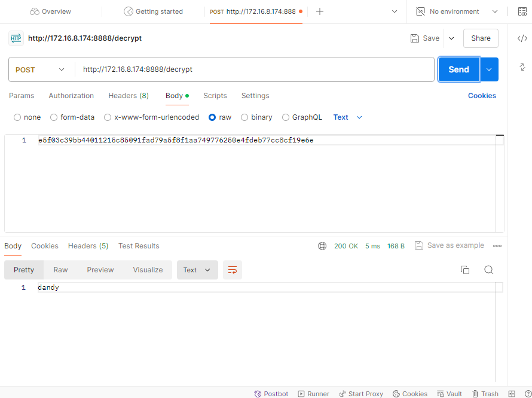Open the No environment selector
The image size is (532, 398).
pos(457,11)
